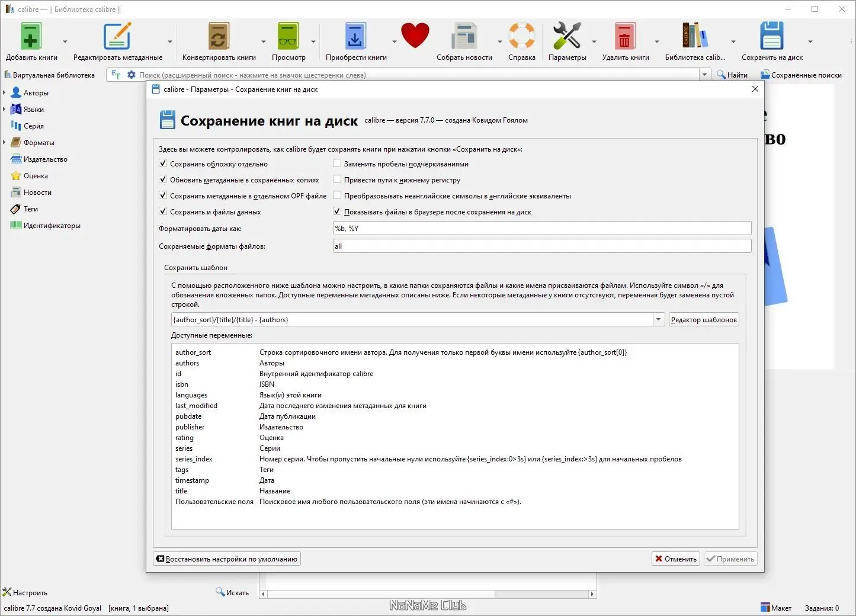The image size is (856, 616).
Task: Click 'Восстановить настройки по умолчанию' button
Action: (x=227, y=559)
